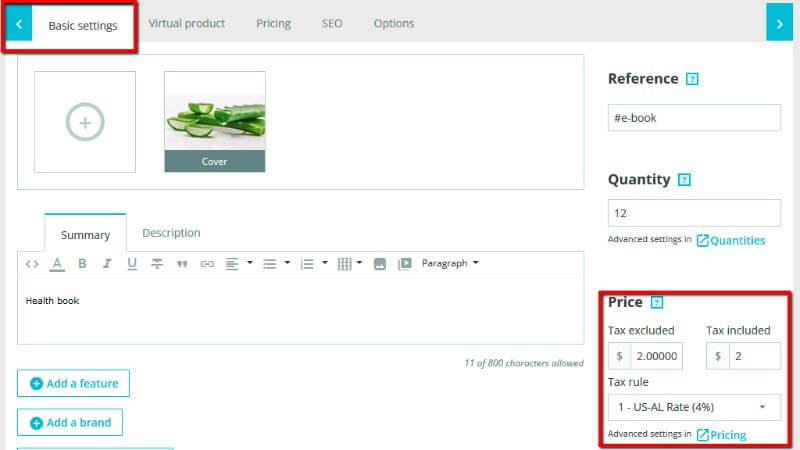Toggle italic formatting in Summary editor
Image resolution: width=800 pixels, height=450 pixels.
[x=107, y=263]
